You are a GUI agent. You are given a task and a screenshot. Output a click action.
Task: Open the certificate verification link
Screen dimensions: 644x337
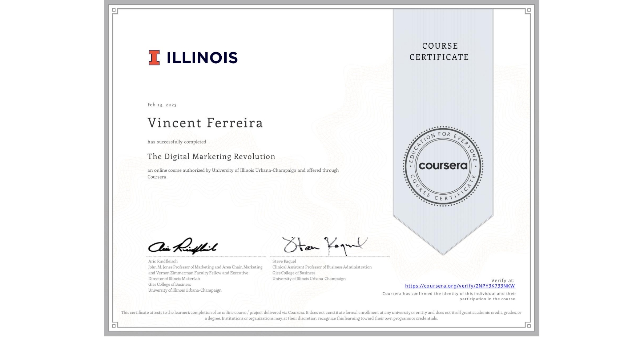click(460, 286)
